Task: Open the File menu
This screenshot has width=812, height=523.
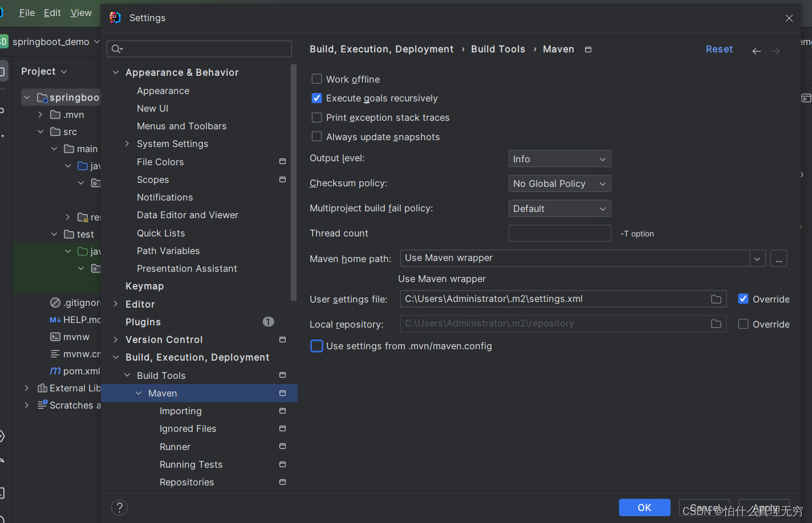Action: 27,13
